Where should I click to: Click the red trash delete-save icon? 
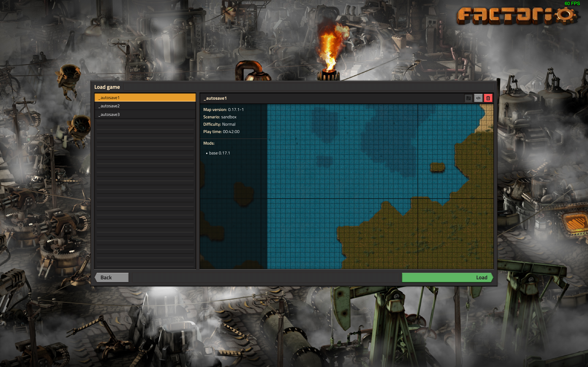click(488, 98)
